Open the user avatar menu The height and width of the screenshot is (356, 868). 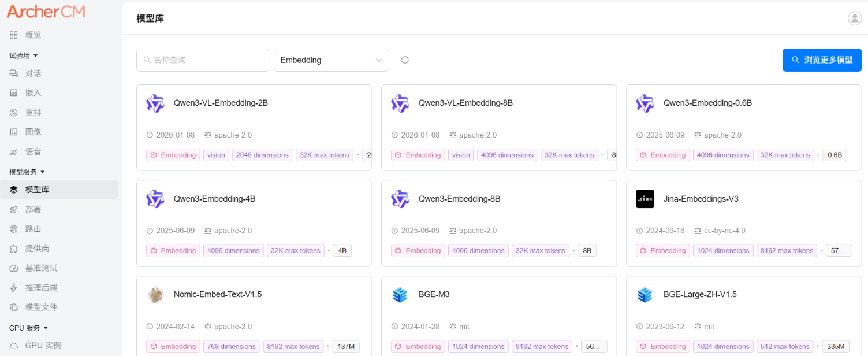[x=855, y=18]
